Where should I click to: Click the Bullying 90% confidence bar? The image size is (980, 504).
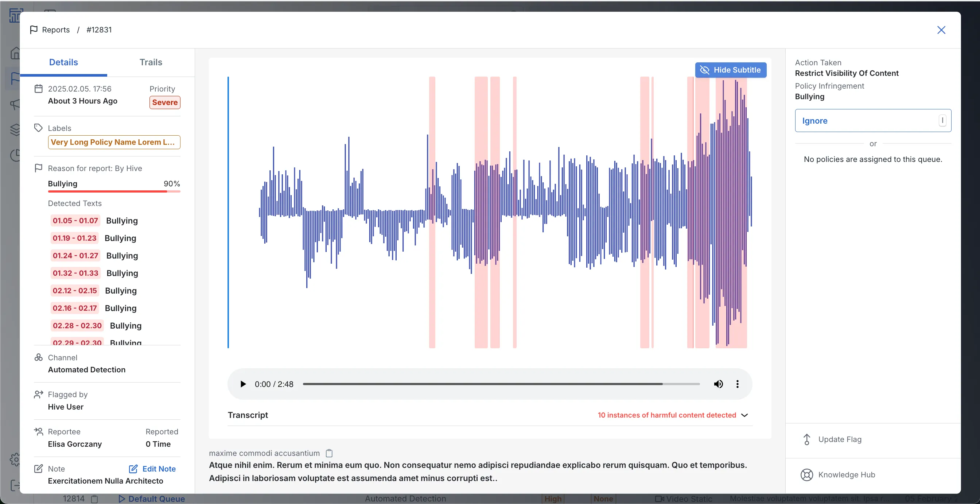pos(114,191)
